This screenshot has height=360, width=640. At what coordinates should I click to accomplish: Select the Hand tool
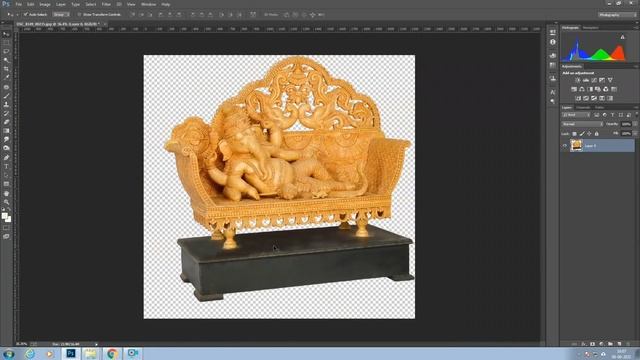click(x=6, y=193)
